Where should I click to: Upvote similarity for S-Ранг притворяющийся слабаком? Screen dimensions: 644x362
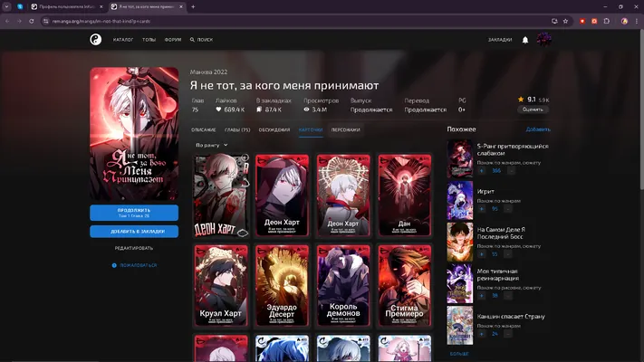[x=482, y=171]
